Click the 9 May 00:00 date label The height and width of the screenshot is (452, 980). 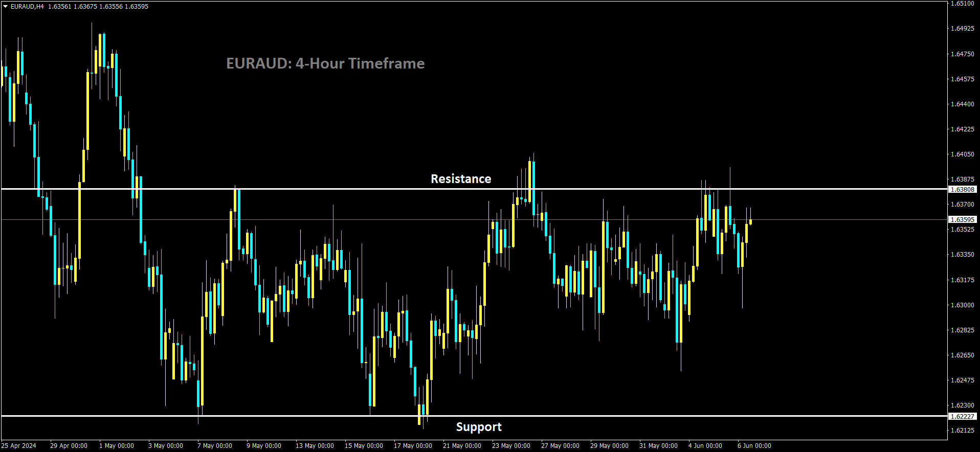coord(264,446)
